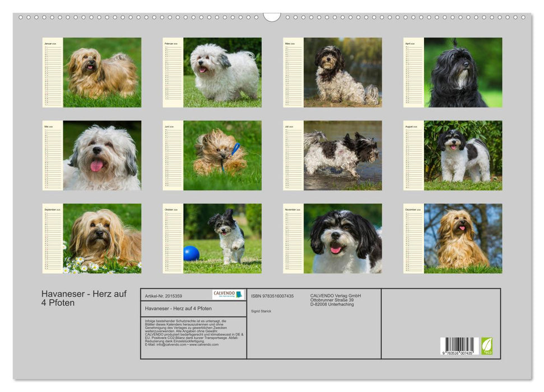Screen dimensions: 544x392
Task: Select the Mai dog with tongue out
Action: click(x=102, y=155)
